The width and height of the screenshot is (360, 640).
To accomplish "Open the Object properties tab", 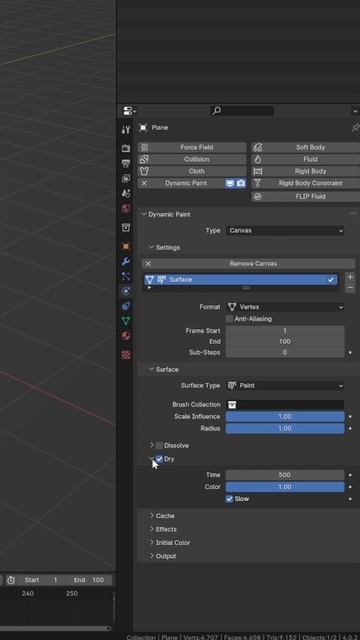I will [x=126, y=246].
